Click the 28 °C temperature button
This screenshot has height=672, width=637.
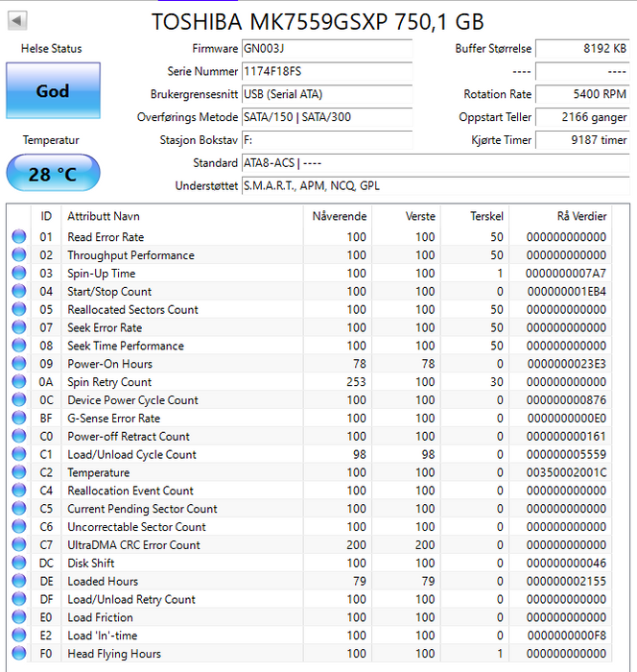coord(53,174)
